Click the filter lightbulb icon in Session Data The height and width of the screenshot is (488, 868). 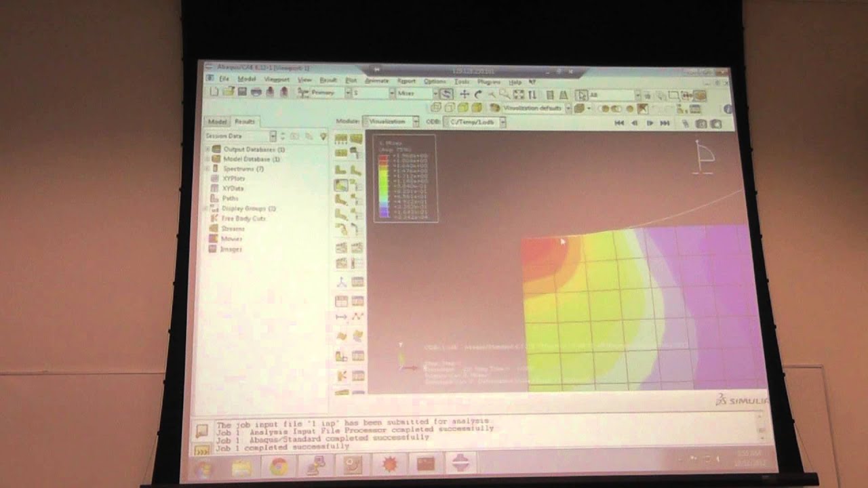323,136
